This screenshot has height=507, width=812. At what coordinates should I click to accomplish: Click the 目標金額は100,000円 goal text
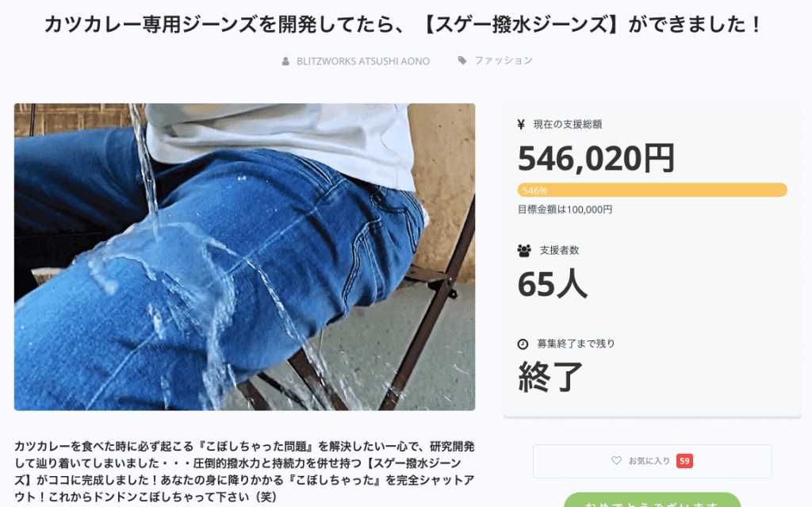tap(565, 209)
